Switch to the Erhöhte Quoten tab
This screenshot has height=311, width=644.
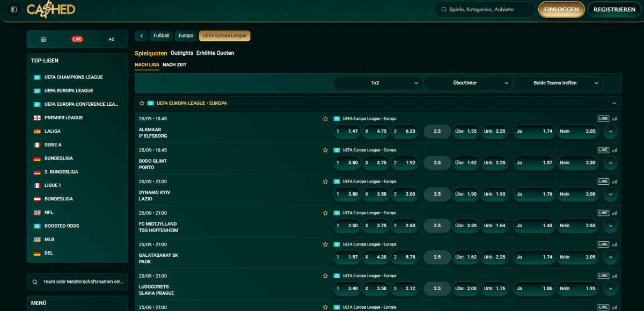pyautogui.click(x=215, y=53)
